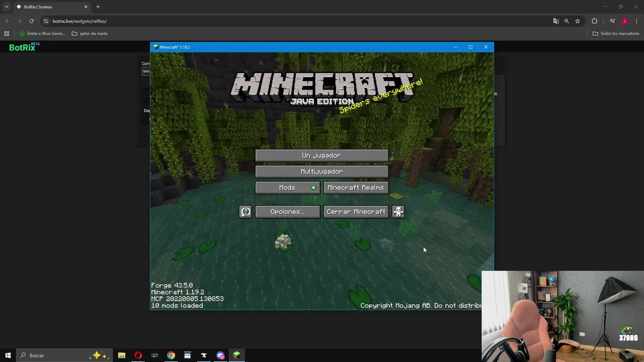Viewport: 644px width, 362px height.
Task: Open Chrome apps grid in bookmarks bar
Action: (x=7, y=34)
